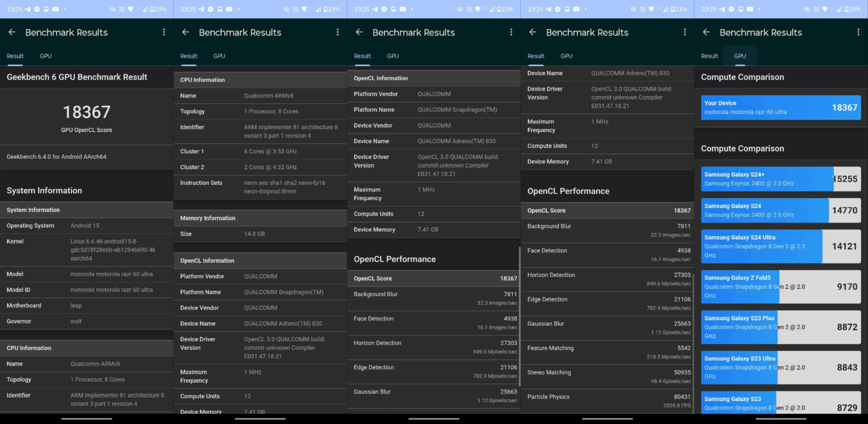The image size is (868, 424).
Task: Go back from screen starting with Device Name row
Action: [533, 33]
